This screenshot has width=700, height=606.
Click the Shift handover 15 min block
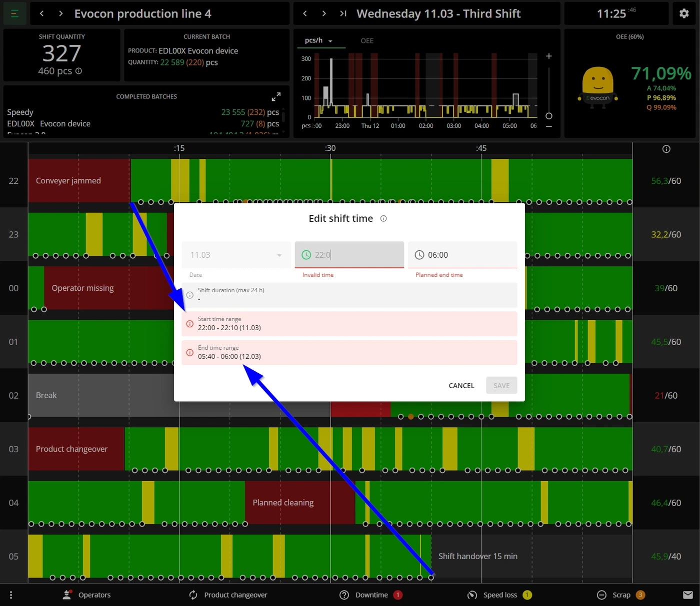[x=531, y=556]
